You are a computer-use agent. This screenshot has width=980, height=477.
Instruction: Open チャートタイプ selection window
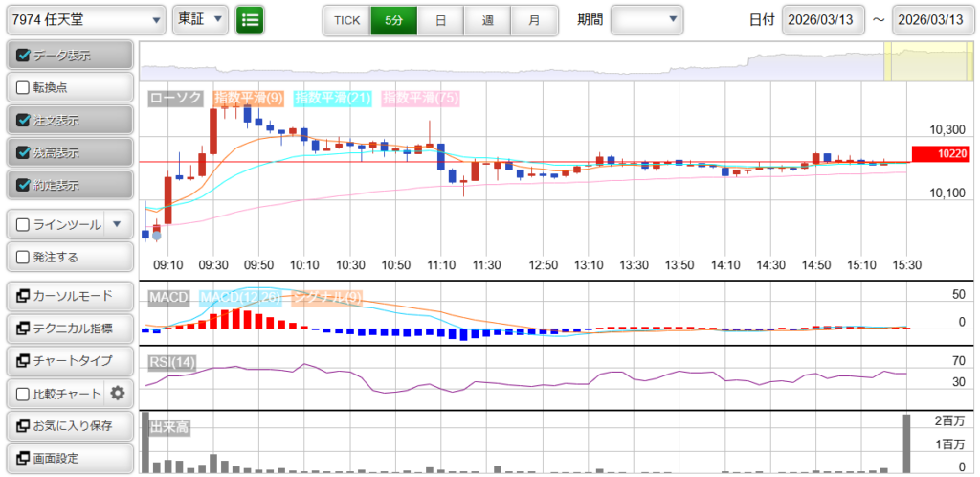click(x=68, y=360)
